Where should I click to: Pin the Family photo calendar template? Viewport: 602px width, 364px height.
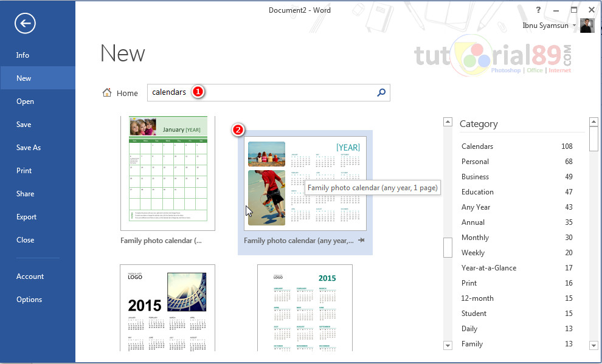pos(361,240)
